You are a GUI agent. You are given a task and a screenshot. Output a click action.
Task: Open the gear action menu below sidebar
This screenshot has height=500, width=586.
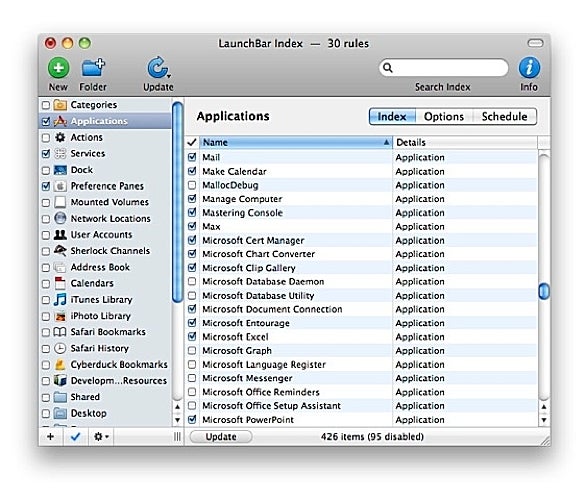point(101,436)
